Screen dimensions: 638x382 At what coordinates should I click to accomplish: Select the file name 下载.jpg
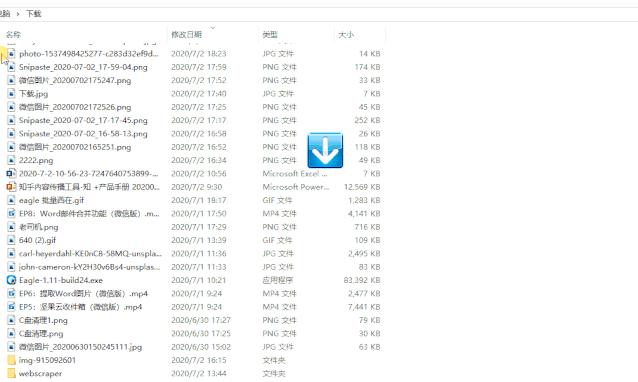(33, 94)
